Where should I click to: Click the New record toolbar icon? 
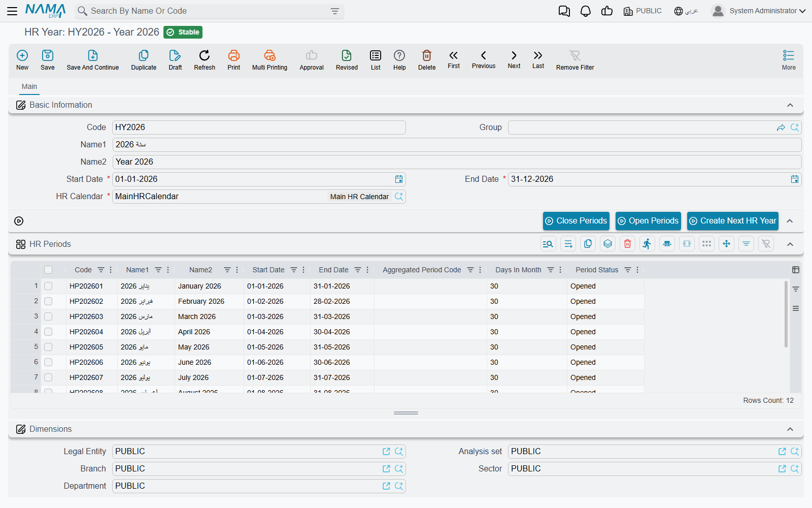click(22, 60)
